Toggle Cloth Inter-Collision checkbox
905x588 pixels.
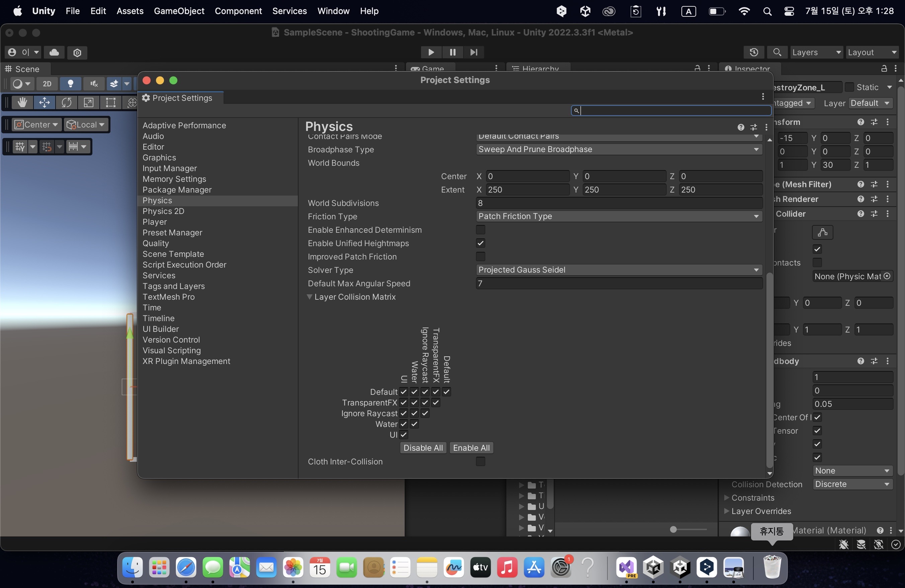(x=480, y=461)
